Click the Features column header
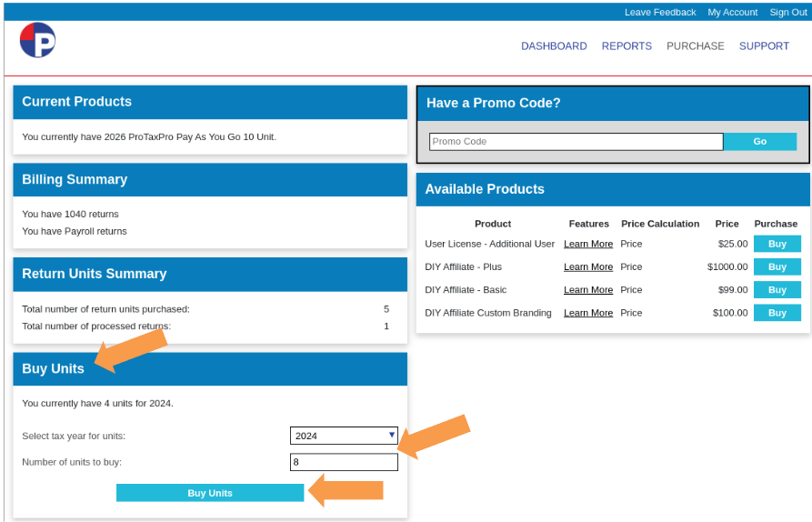 pyautogui.click(x=589, y=224)
